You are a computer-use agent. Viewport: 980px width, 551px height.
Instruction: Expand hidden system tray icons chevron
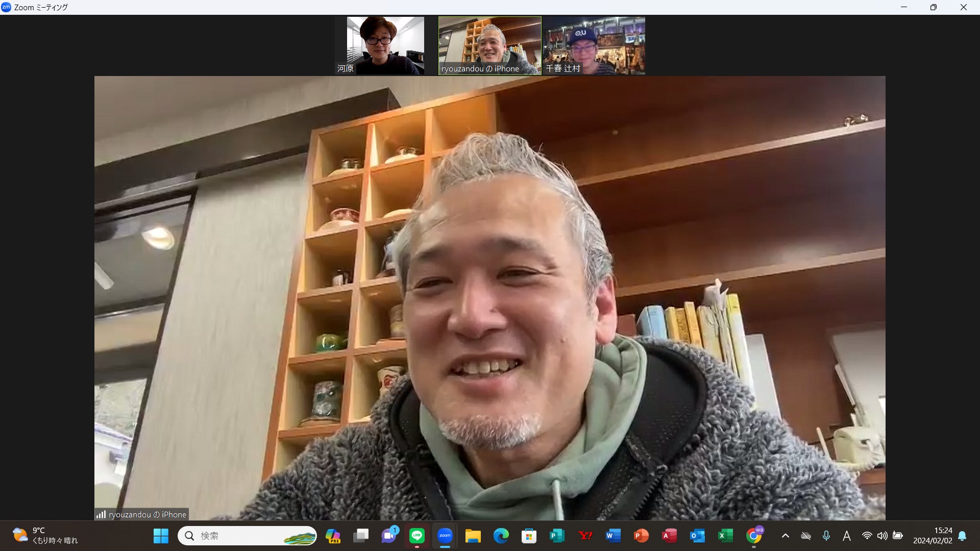click(786, 536)
